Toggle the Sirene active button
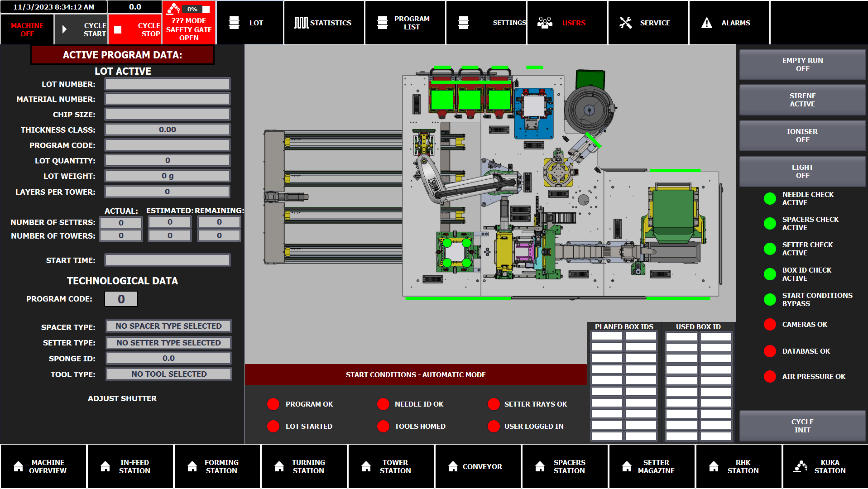 point(802,100)
